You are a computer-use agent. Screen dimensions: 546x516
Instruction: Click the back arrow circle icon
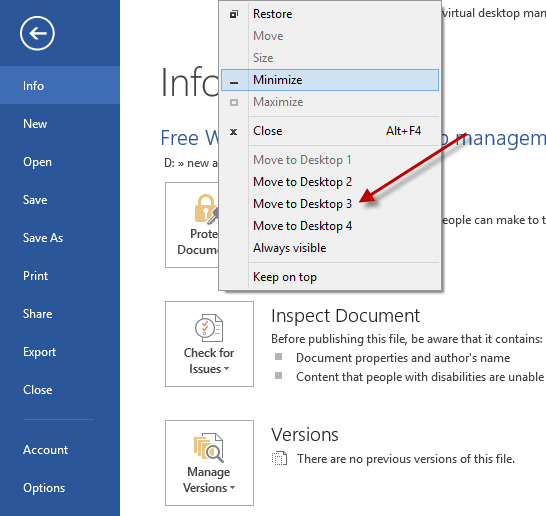pyautogui.click(x=37, y=33)
